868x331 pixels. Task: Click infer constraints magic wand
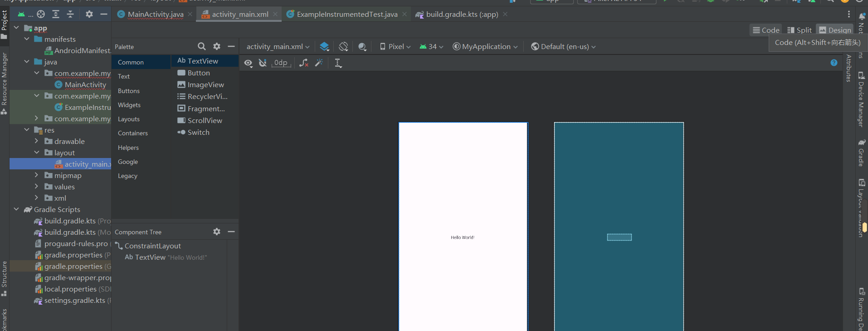(x=319, y=63)
